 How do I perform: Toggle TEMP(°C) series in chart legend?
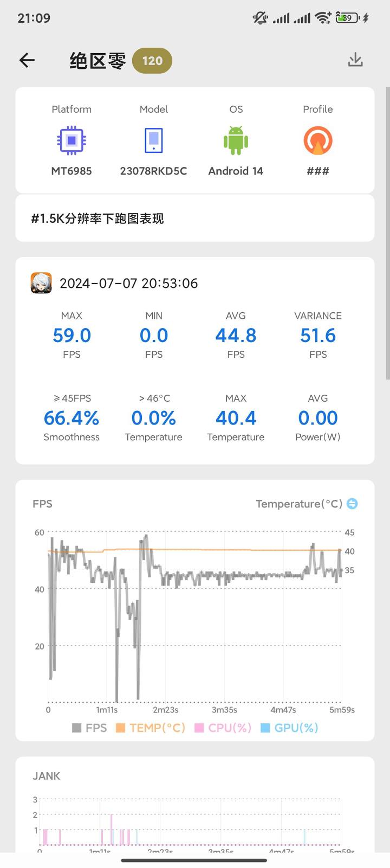pyautogui.click(x=151, y=728)
